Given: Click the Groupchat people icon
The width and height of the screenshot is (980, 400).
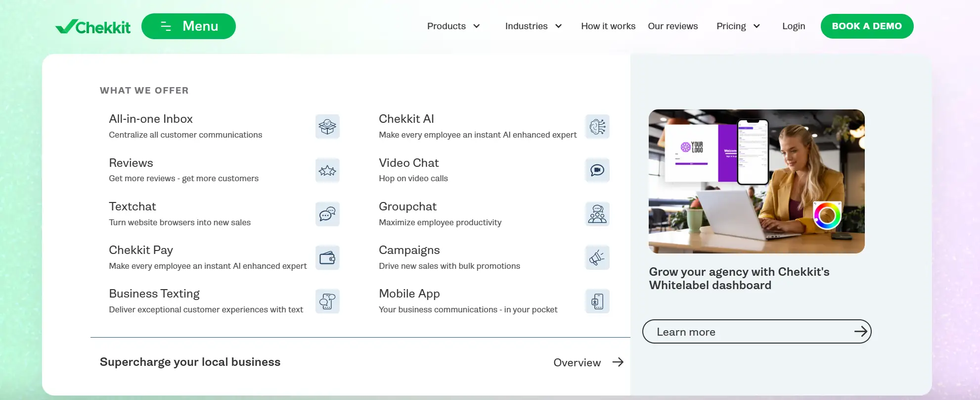Looking at the screenshot, I should point(597,214).
